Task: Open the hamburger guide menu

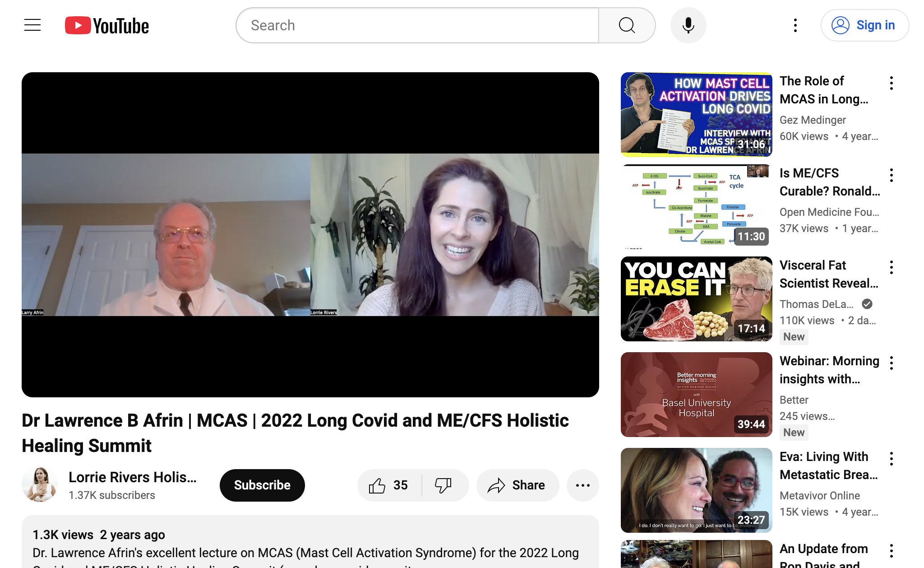Action: pyautogui.click(x=32, y=25)
